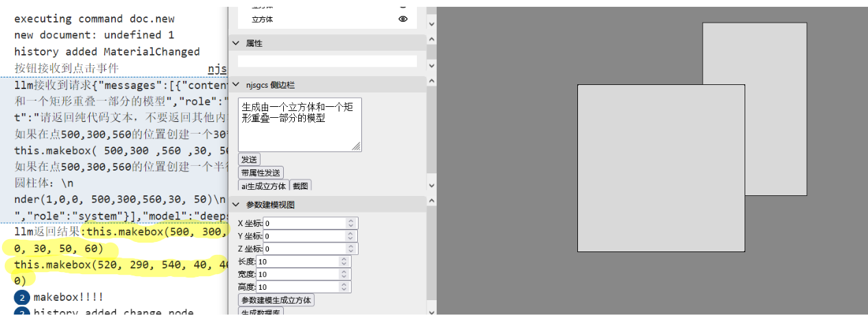Click the 参数建模视图 panel title text
Viewport: 868px width, 320px height.
pos(270,205)
